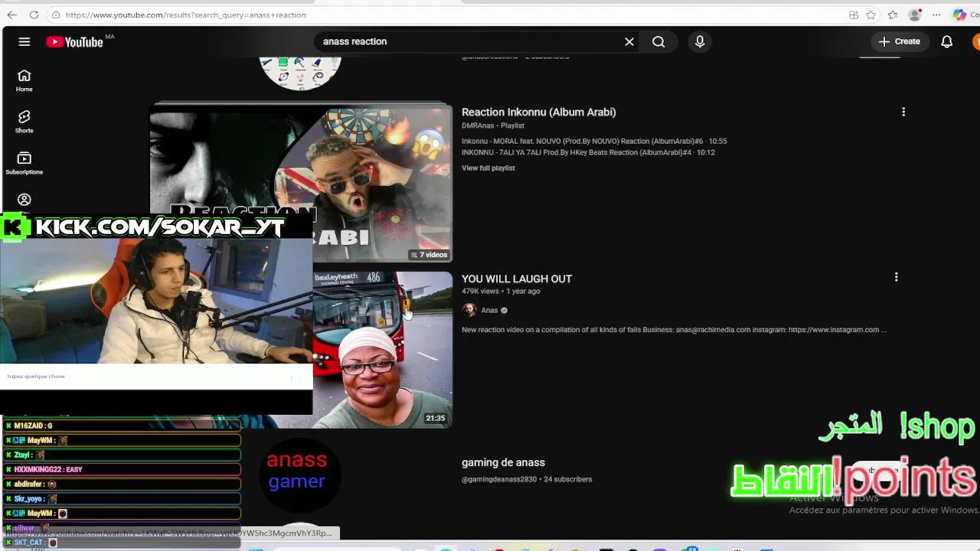View site information icon beside the URL
The width and height of the screenshot is (980, 551).
point(56,15)
